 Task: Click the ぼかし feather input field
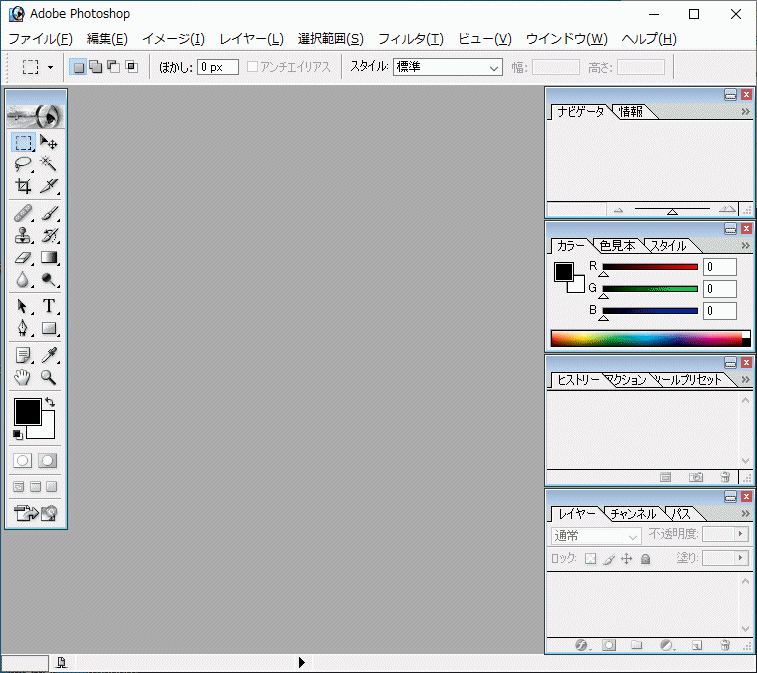pyautogui.click(x=217, y=67)
